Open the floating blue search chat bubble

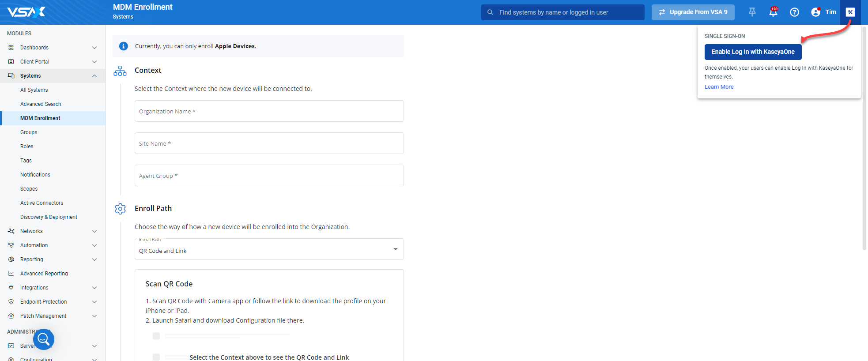click(x=44, y=339)
